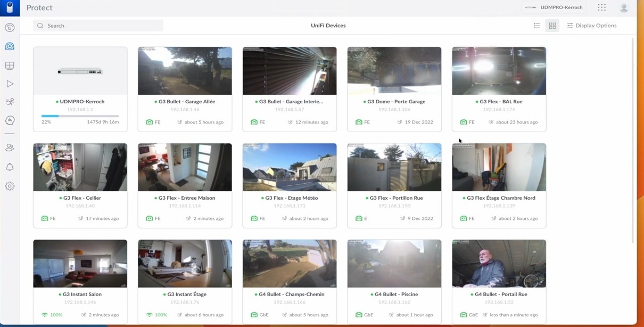Click the Piscine last motion icon
The width and height of the screenshot is (644, 327).
(392, 315)
